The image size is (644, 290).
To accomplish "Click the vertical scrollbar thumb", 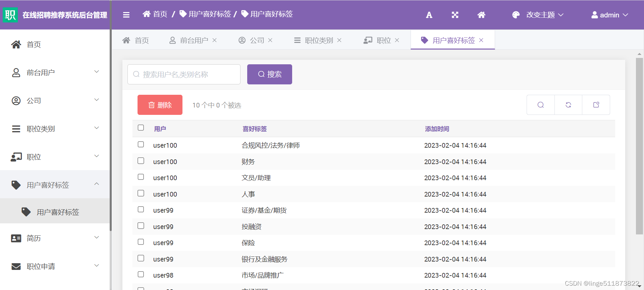I will tap(640, 146).
